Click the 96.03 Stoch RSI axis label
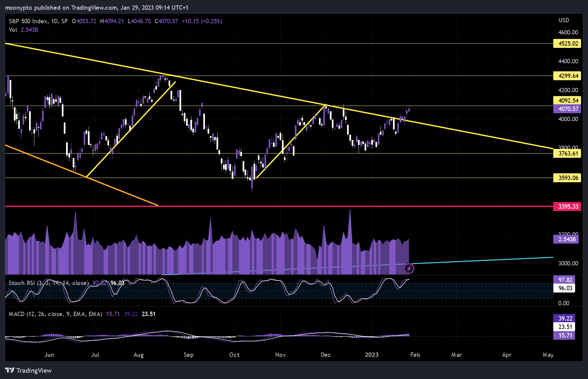 564,288
